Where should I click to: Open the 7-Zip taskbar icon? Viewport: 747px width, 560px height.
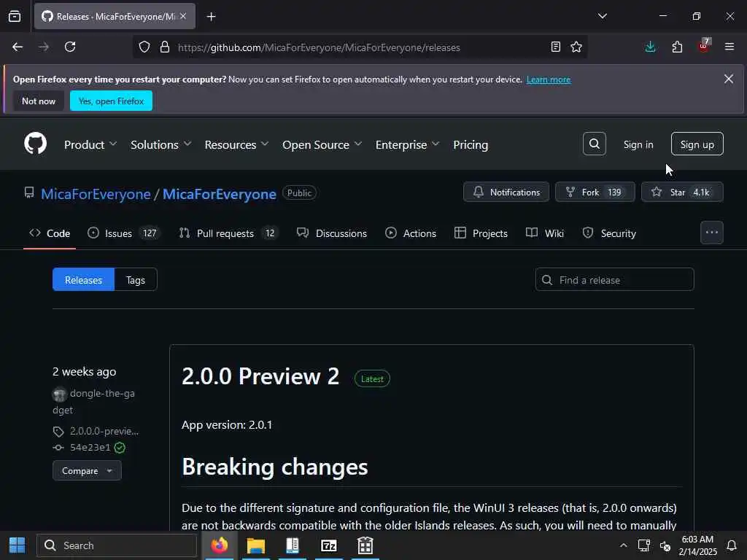[329, 545]
